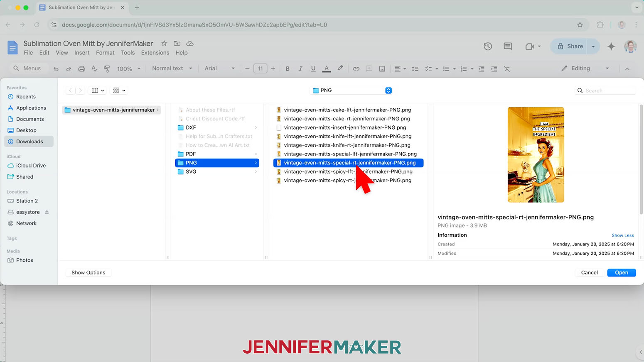
Task: Open the Help menu
Action: click(182, 53)
